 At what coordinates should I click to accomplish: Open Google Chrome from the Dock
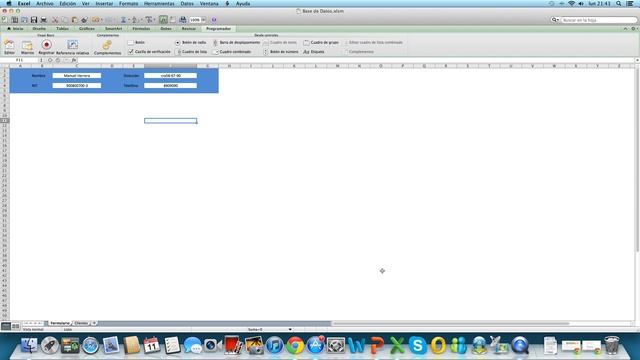[295, 345]
